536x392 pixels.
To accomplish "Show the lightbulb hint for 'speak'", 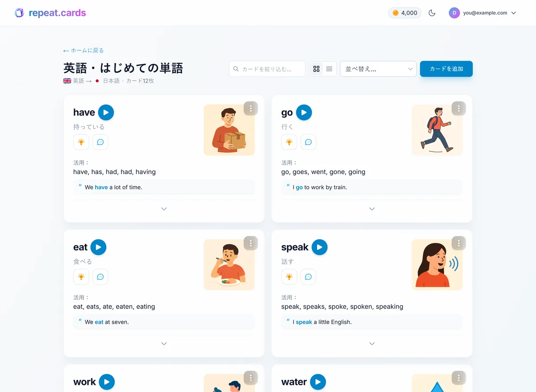I will pyautogui.click(x=289, y=277).
